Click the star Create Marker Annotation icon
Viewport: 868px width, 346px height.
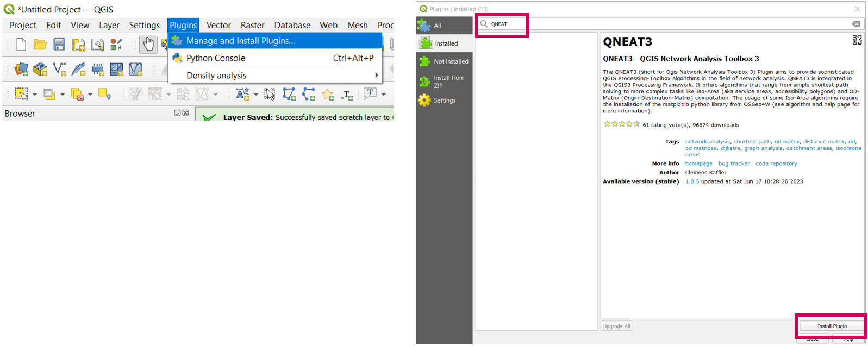click(x=328, y=95)
